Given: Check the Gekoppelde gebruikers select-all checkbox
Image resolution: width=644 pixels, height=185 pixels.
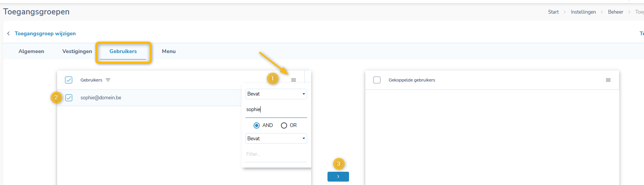Looking at the screenshot, I should tap(377, 80).
